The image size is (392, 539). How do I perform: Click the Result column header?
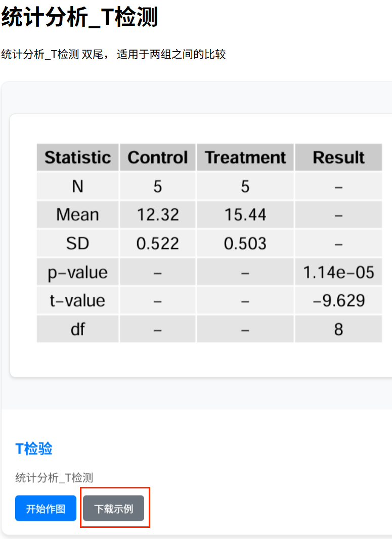coord(338,157)
